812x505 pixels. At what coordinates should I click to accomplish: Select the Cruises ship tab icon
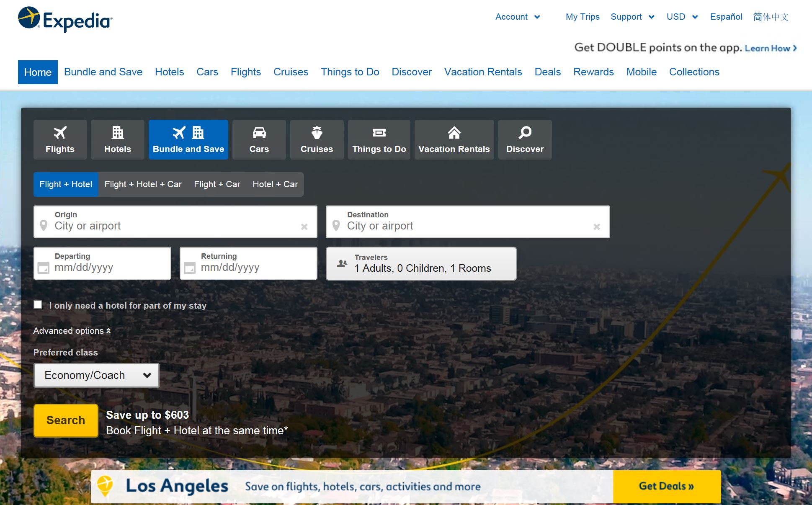click(x=317, y=133)
